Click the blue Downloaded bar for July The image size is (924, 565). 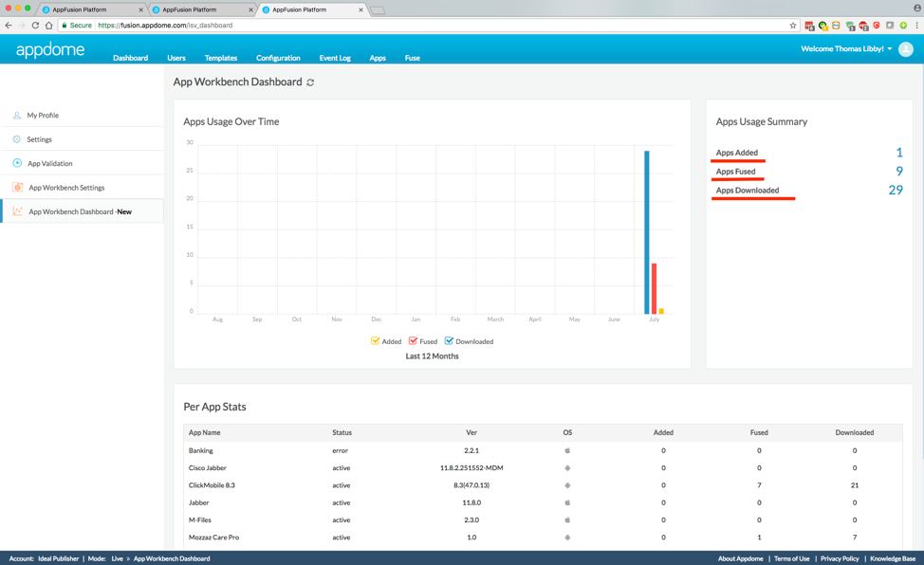(x=646, y=232)
